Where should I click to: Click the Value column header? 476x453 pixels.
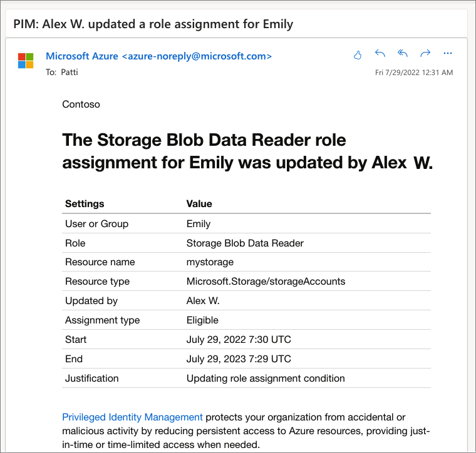[x=199, y=203]
